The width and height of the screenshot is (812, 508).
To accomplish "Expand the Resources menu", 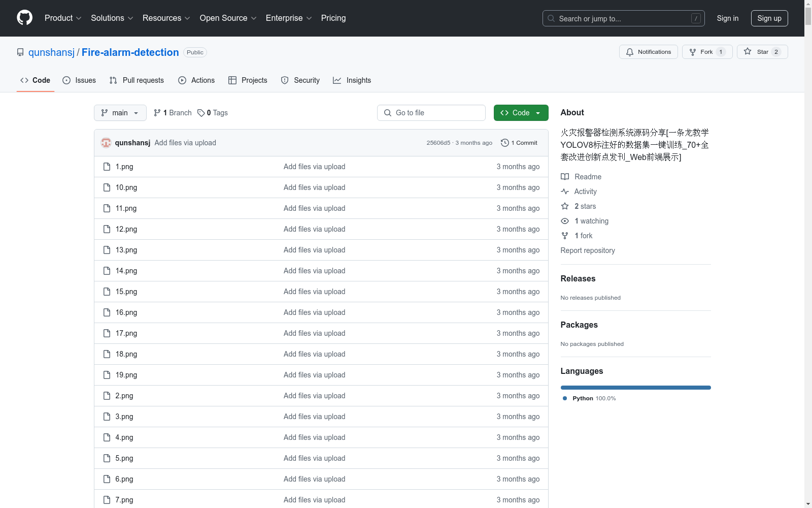I will pyautogui.click(x=166, y=18).
